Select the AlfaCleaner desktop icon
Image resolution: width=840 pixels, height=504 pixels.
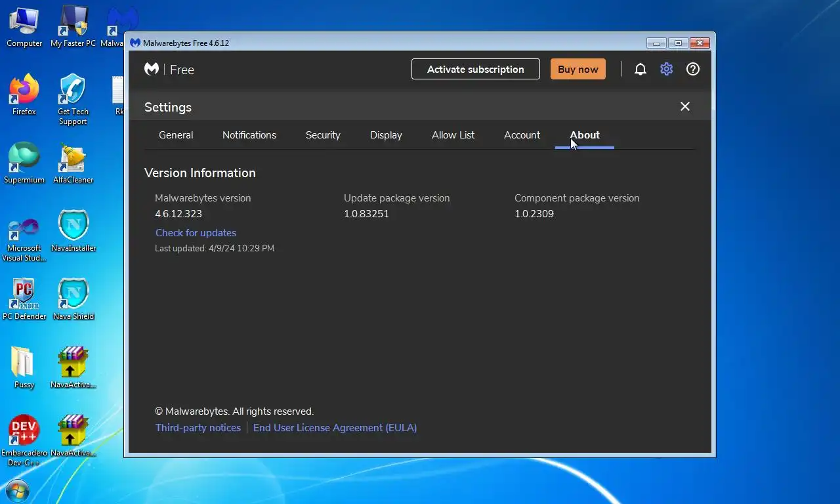pyautogui.click(x=73, y=163)
